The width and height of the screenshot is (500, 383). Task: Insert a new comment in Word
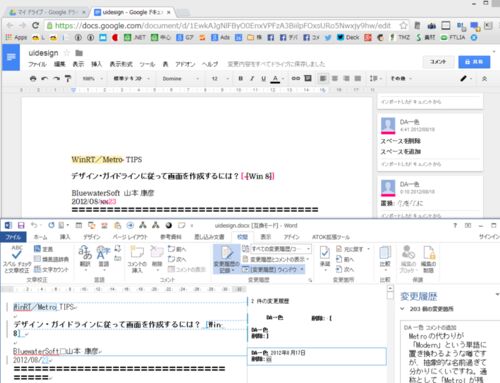click(x=137, y=259)
